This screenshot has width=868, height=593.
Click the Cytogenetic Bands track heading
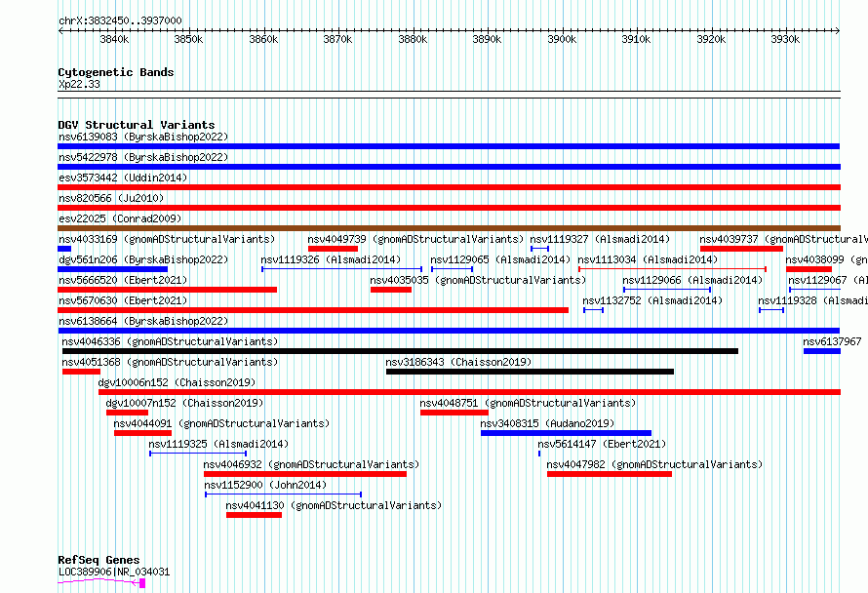click(x=116, y=72)
